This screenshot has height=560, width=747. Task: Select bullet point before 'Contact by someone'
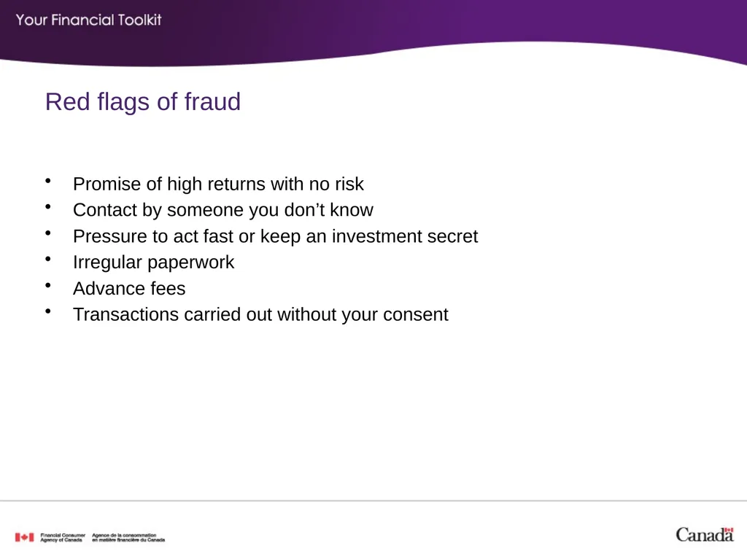[x=48, y=206]
